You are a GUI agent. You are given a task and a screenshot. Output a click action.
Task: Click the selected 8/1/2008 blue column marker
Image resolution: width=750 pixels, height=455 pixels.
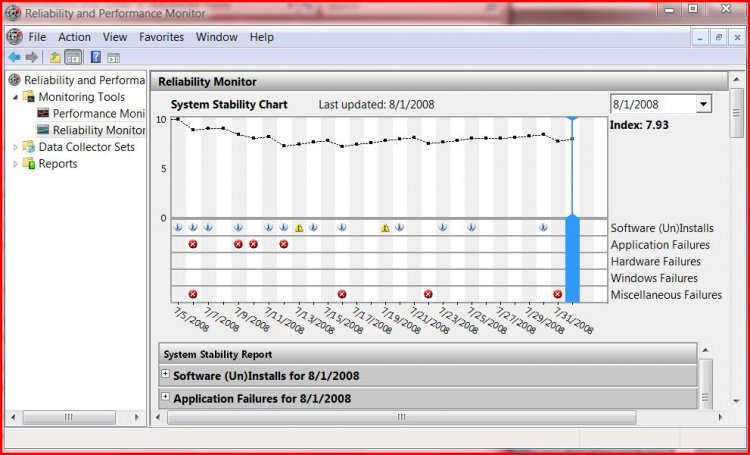(x=573, y=258)
